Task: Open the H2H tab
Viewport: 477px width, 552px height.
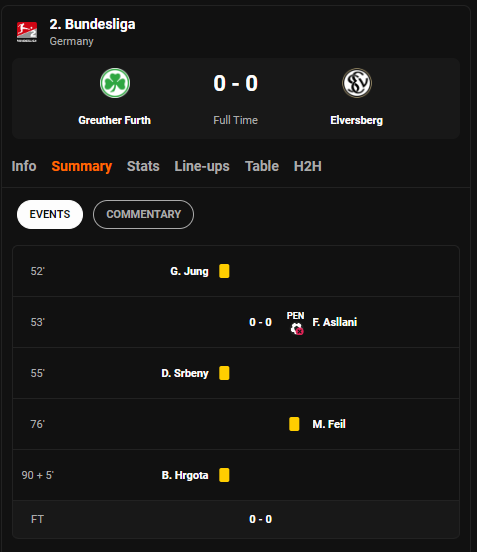Action: tap(308, 166)
